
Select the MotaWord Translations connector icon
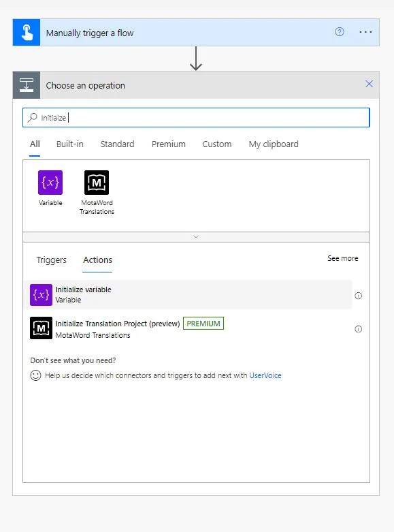click(97, 183)
